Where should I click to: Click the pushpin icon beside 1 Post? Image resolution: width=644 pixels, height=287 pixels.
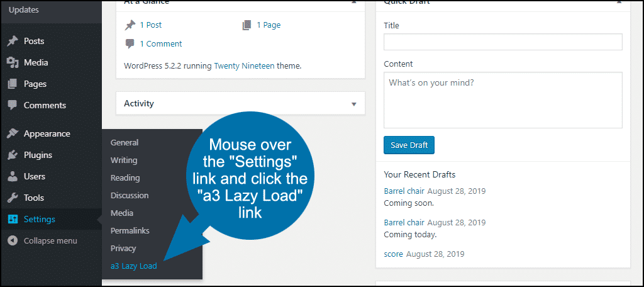coord(130,25)
